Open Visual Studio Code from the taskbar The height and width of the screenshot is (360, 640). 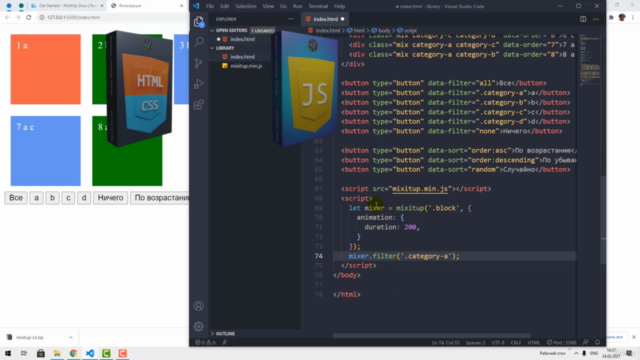click(90, 353)
